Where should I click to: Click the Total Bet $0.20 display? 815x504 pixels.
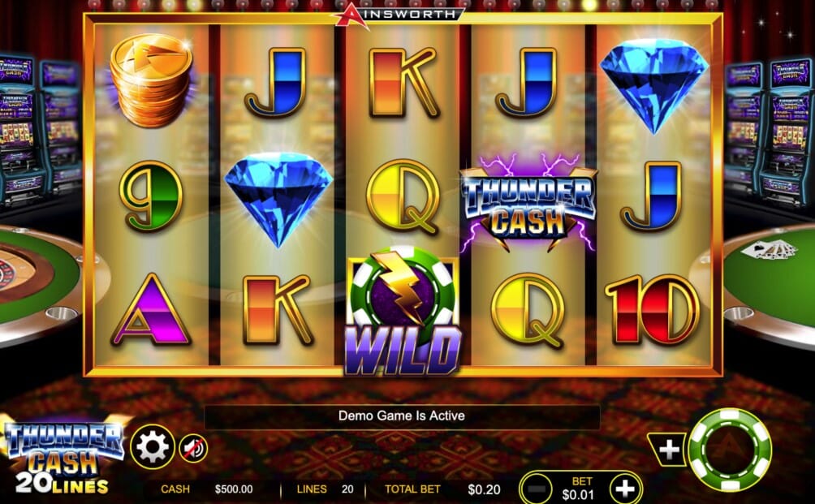pyautogui.click(x=442, y=489)
